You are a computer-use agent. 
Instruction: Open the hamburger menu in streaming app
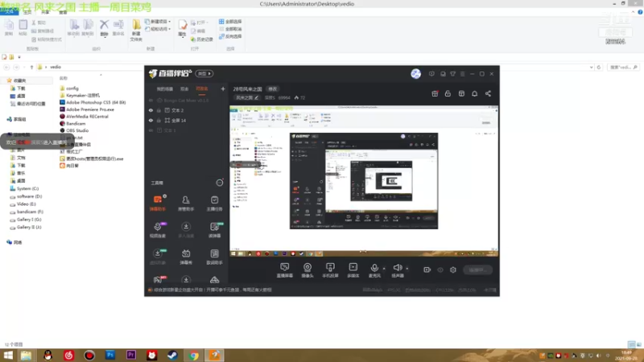[x=462, y=74]
